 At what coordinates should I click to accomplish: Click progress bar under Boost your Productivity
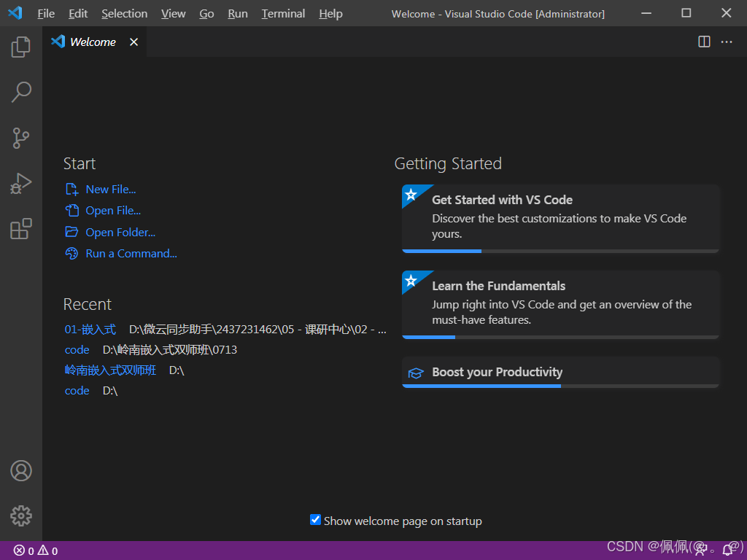560,386
